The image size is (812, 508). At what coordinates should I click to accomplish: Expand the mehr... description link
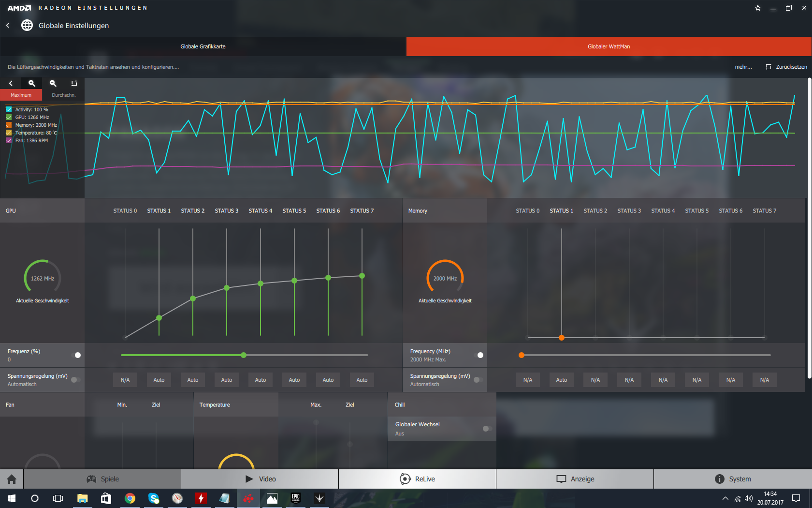(x=743, y=67)
